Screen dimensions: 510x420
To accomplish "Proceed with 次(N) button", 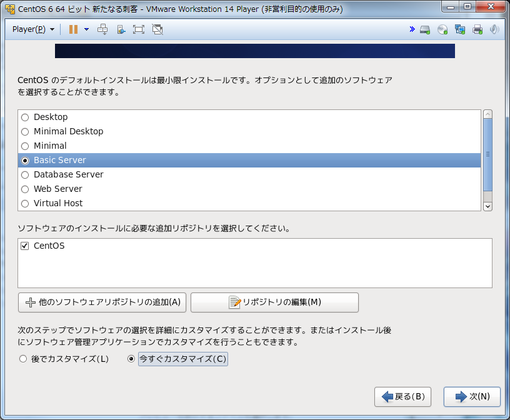I will coord(472,397).
